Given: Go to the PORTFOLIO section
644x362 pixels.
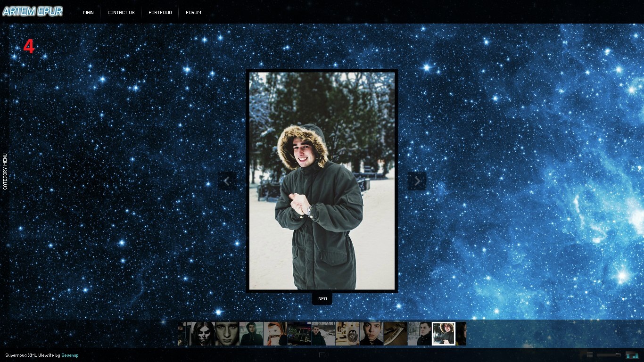Looking at the screenshot, I should coord(160,13).
